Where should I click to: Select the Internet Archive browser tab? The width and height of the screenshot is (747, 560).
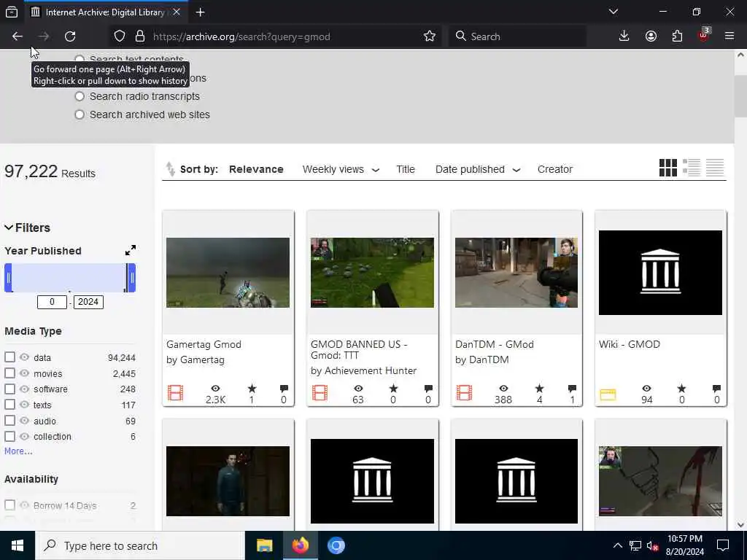pos(105,12)
